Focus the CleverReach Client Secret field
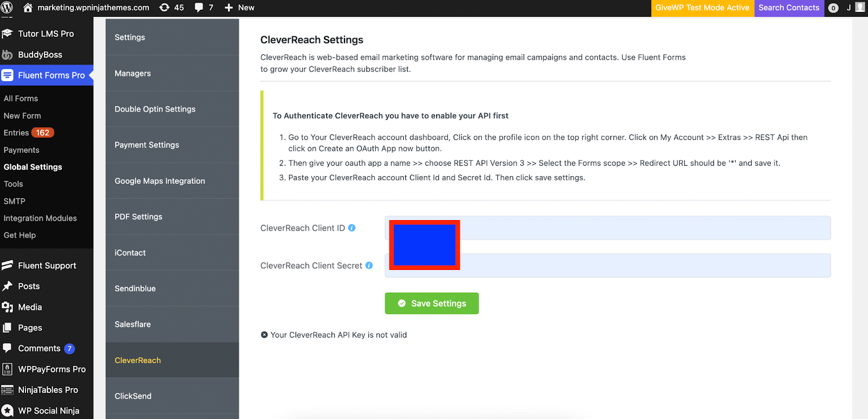The image size is (868, 419). [608, 266]
